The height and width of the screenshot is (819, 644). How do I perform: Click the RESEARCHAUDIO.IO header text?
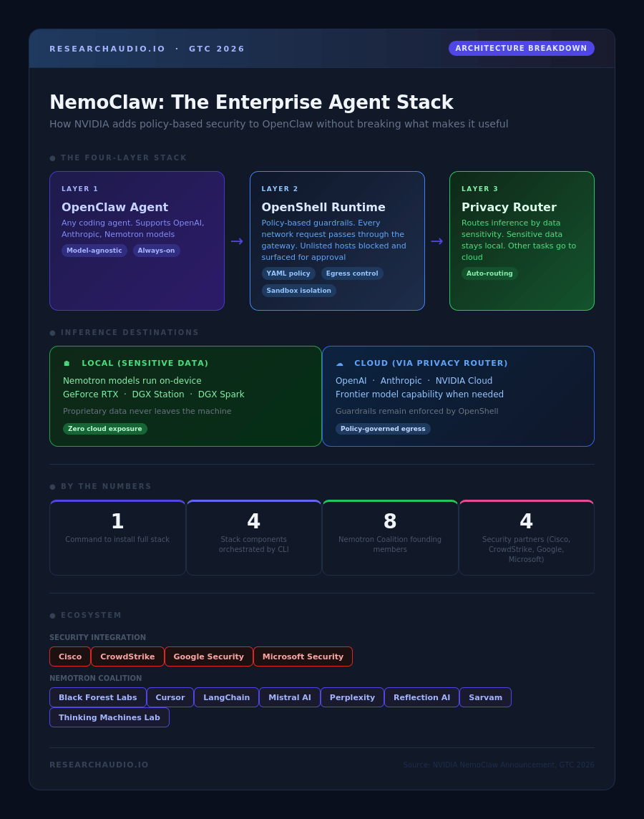tap(107, 49)
